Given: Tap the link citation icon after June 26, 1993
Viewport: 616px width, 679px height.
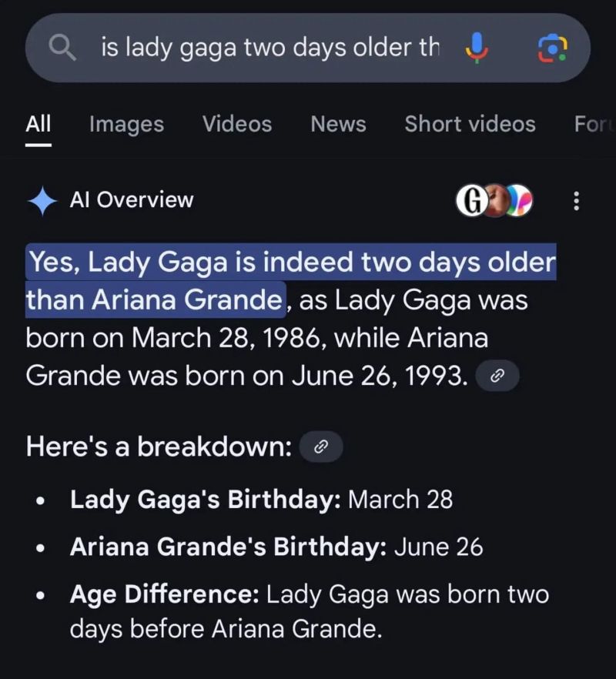Looking at the screenshot, I should point(497,376).
